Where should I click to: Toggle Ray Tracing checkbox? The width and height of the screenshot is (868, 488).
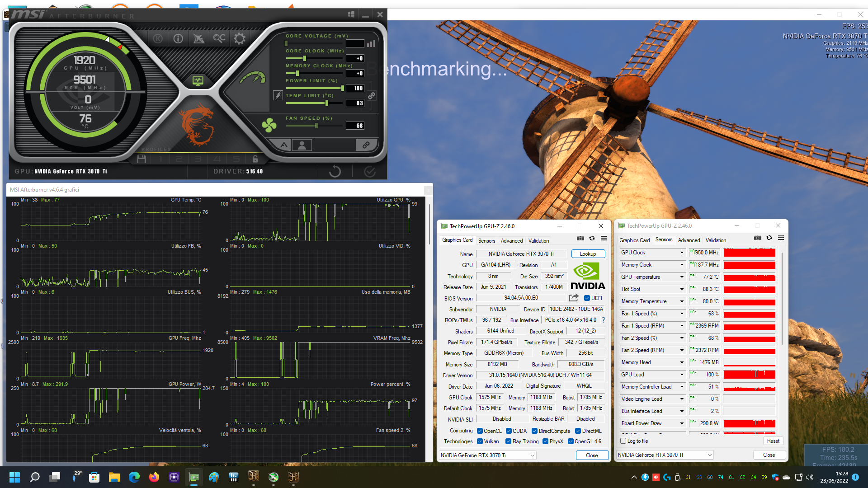coord(509,441)
